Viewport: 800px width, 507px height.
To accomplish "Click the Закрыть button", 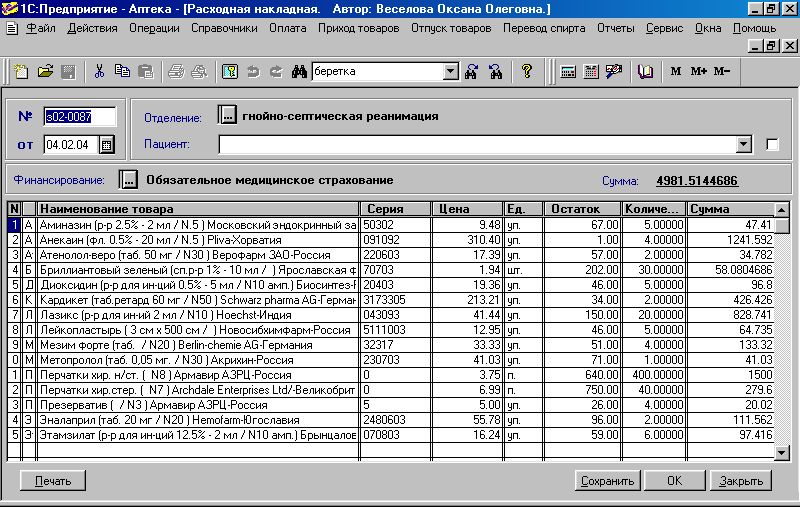I will pyautogui.click(x=740, y=480).
